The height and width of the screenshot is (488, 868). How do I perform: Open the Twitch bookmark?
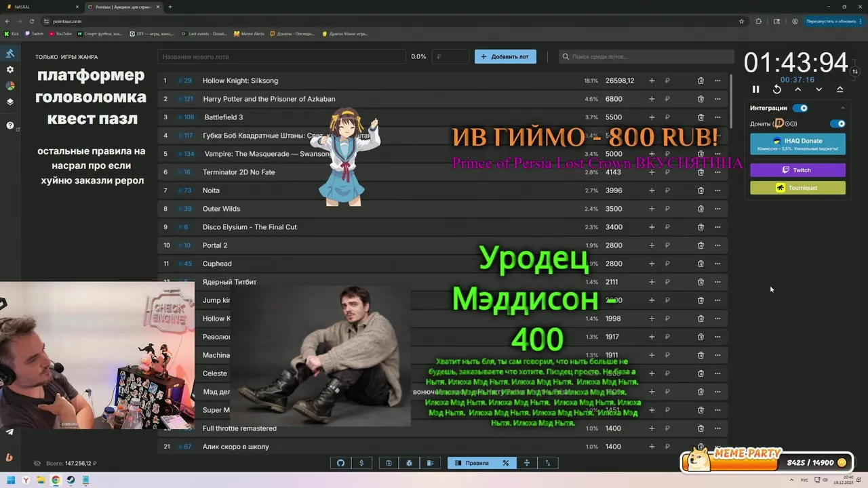(x=34, y=33)
